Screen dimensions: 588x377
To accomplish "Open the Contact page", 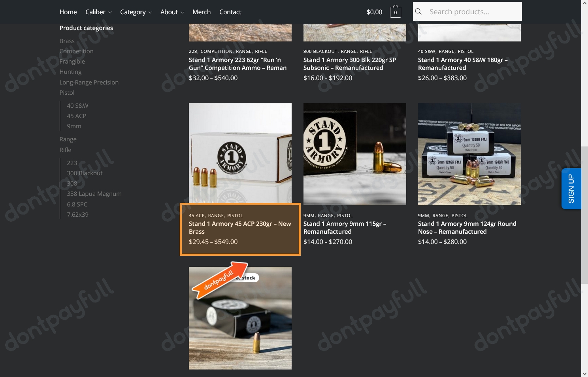I will coord(230,12).
